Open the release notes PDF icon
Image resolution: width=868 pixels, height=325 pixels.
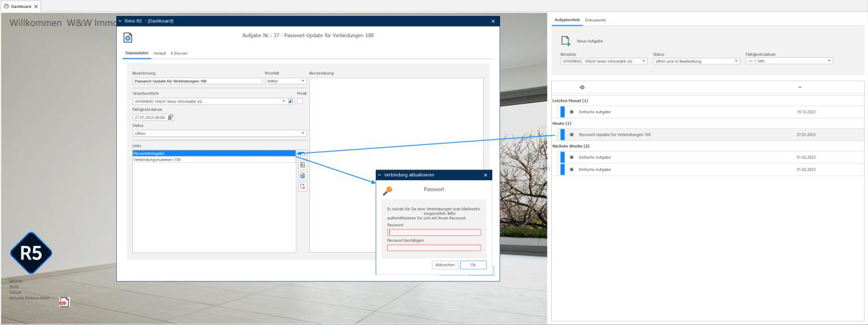64,302
